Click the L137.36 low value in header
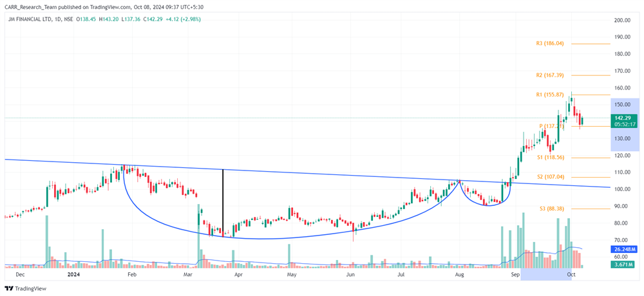Screen dimensions: 644x296 click(130, 19)
